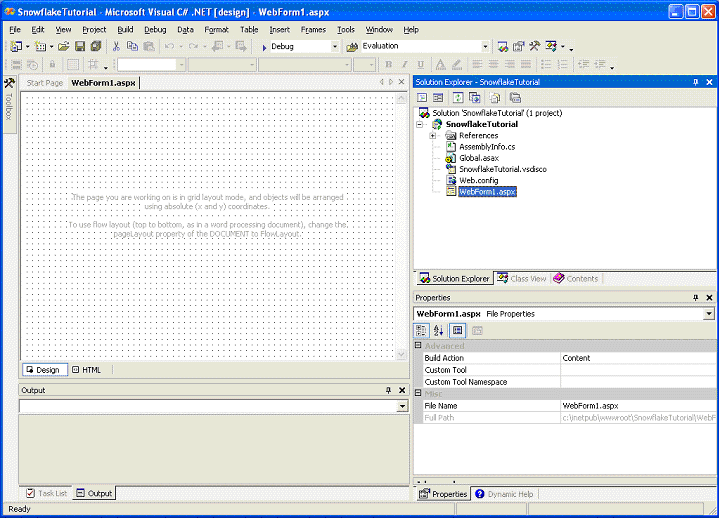719x518 pixels.
Task: Pin the Output panel
Action: [388, 390]
